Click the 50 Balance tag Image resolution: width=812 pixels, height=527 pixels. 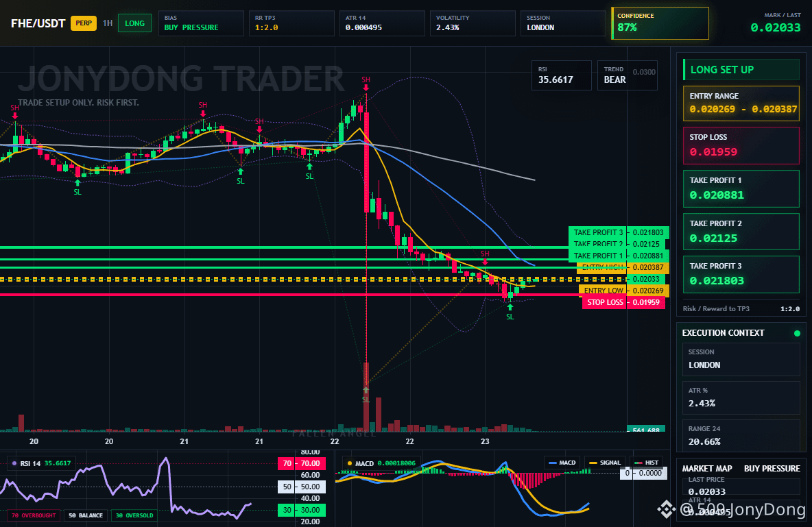click(86, 515)
